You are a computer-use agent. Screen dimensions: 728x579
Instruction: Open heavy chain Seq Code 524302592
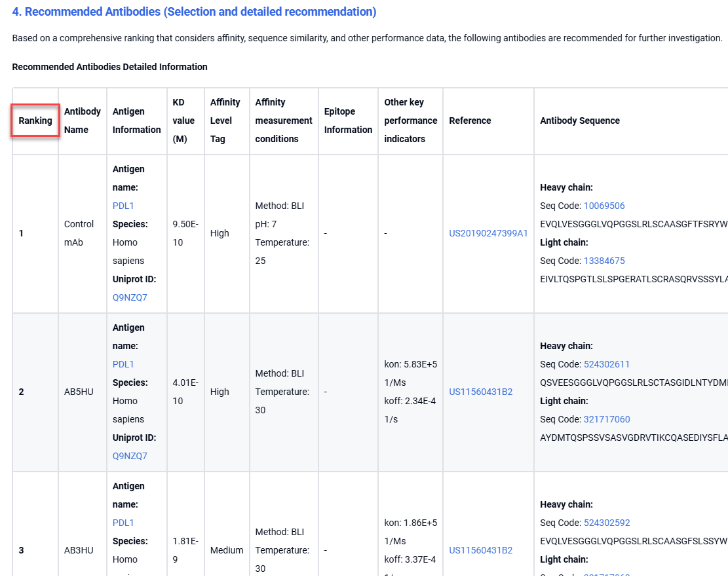606,523
